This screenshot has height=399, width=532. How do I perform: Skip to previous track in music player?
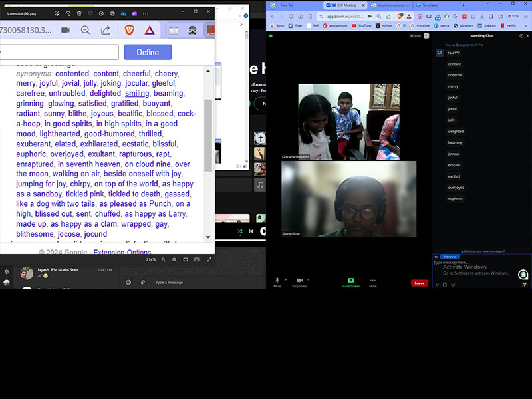click(251, 231)
